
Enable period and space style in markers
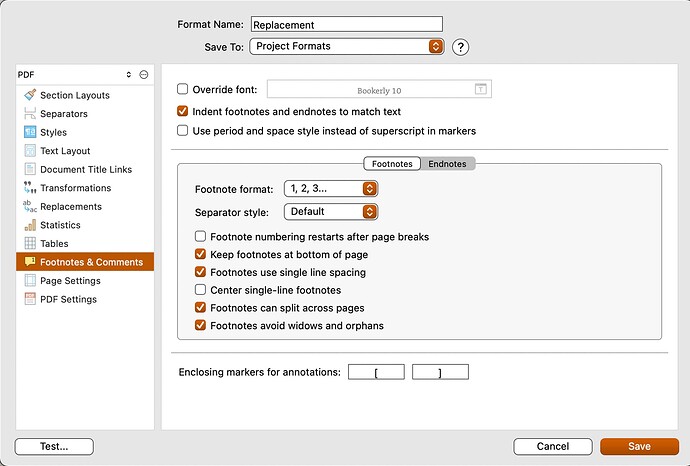coord(182,131)
